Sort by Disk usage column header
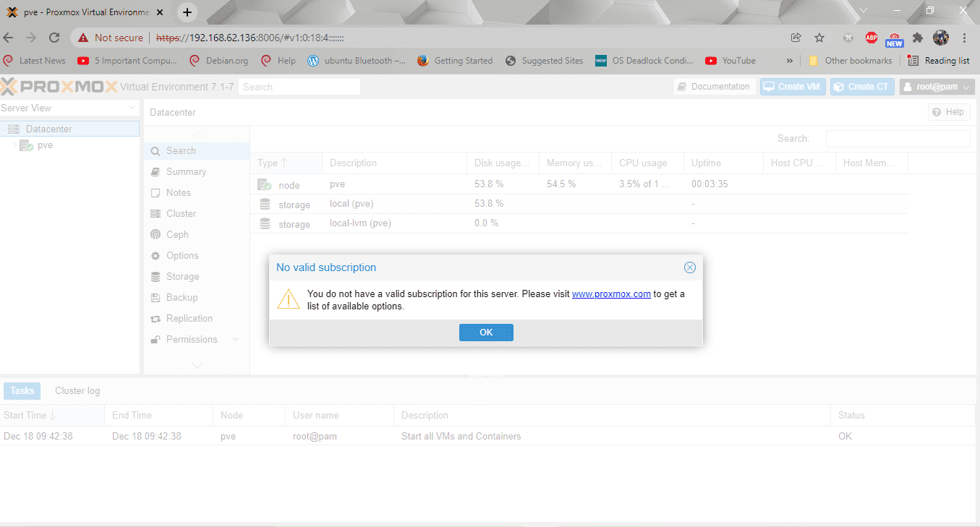The width and height of the screenshot is (980, 527). tap(503, 163)
